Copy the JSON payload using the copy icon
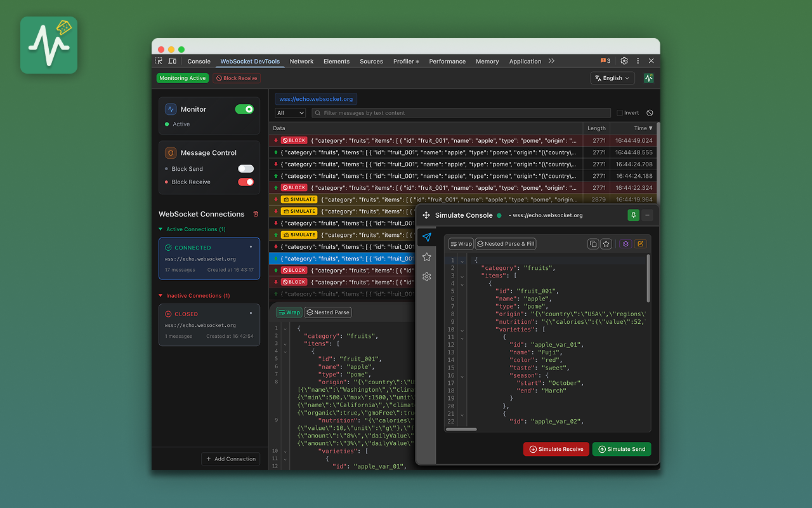This screenshot has height=508, width=812. point(593,244)
